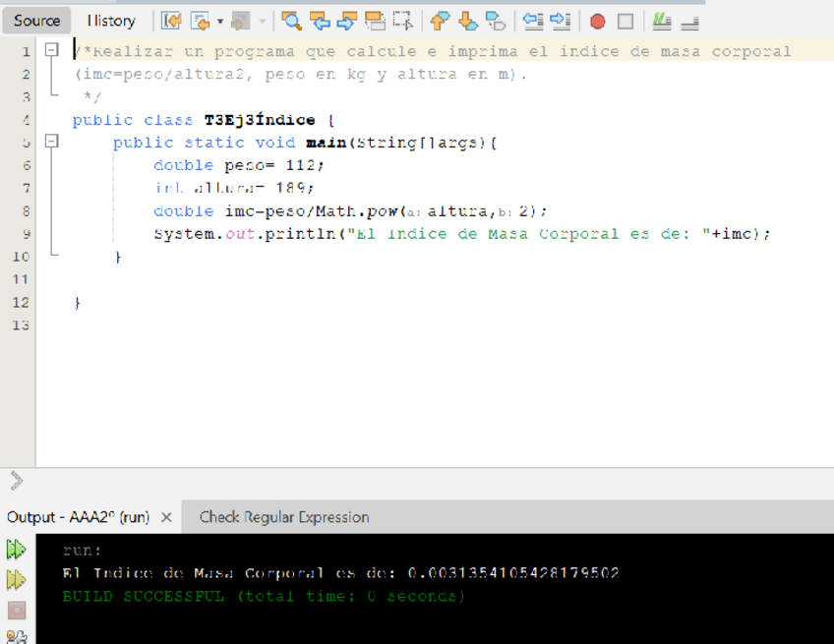
Task: Go to the next search occurrence
Action: (347, 21)
